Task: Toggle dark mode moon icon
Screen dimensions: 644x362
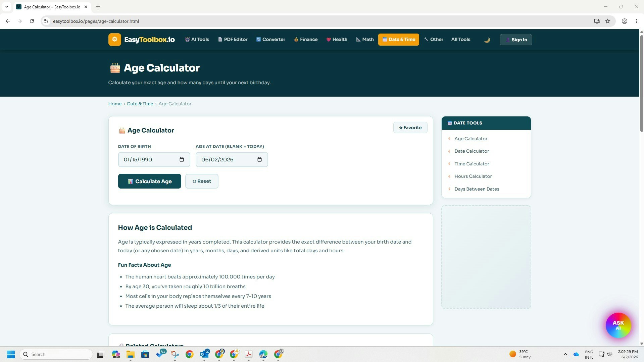Action: (x=487, y=40)
